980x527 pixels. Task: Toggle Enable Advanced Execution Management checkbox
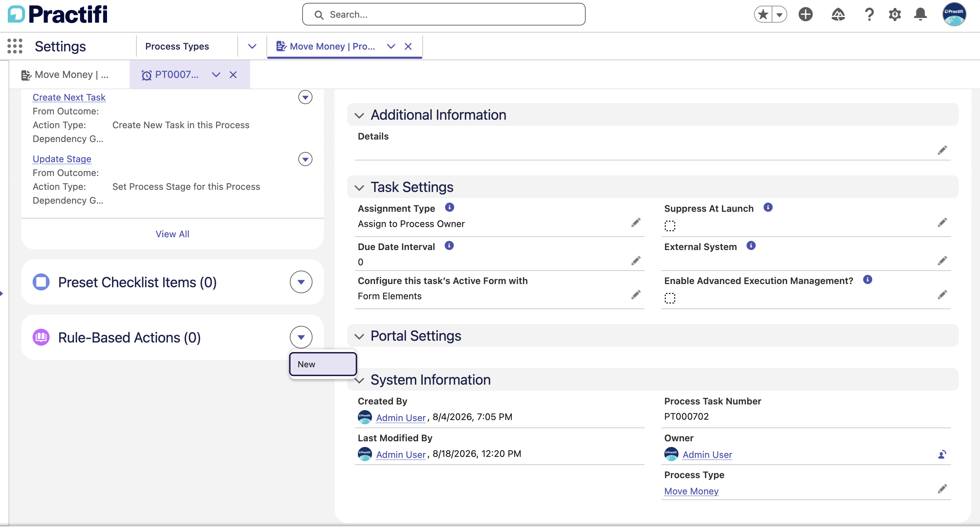[670, 298]
